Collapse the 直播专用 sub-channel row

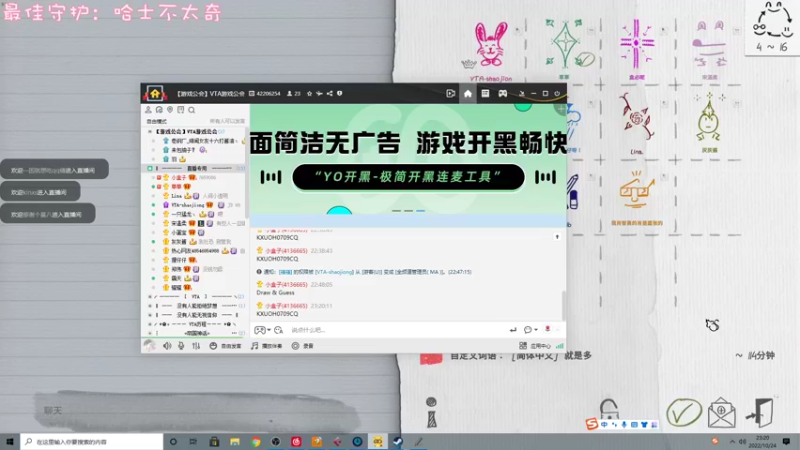click(x=150, y=168)
